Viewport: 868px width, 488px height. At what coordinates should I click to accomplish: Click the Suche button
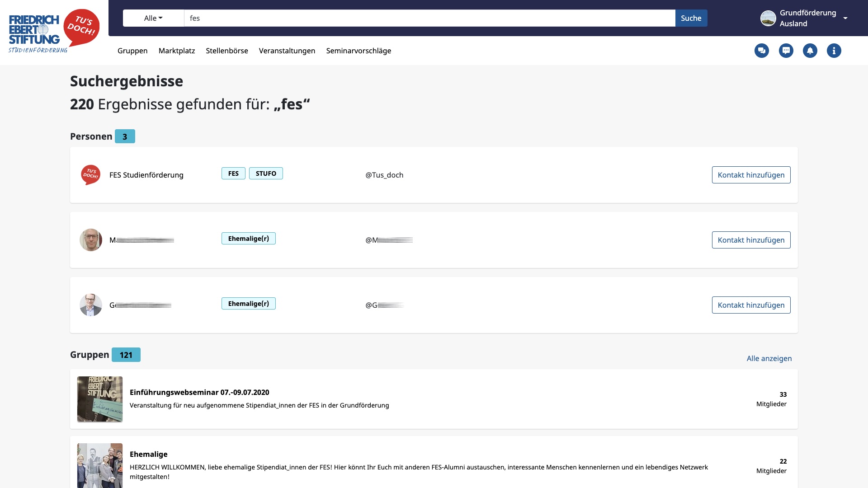tap(691, 18)
